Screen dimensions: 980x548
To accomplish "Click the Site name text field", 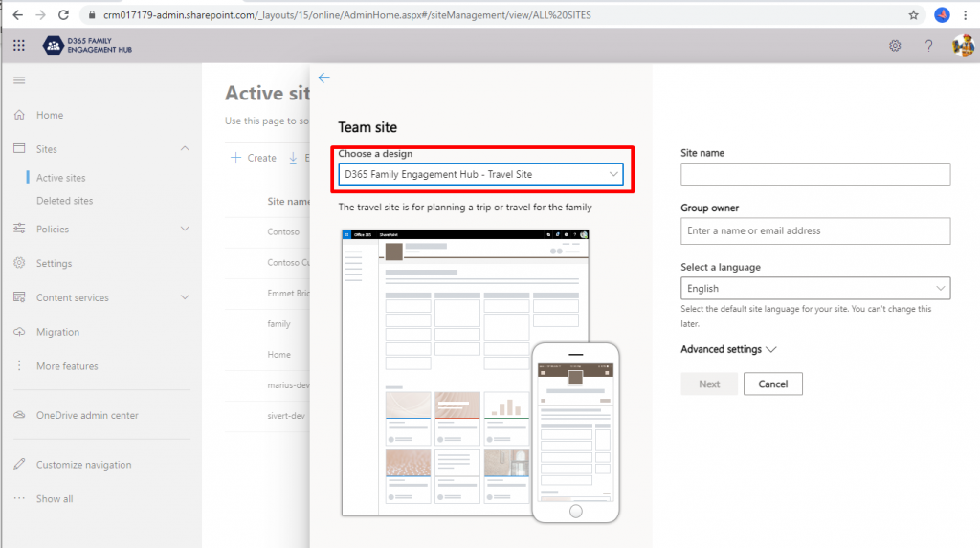I will 815,174.
